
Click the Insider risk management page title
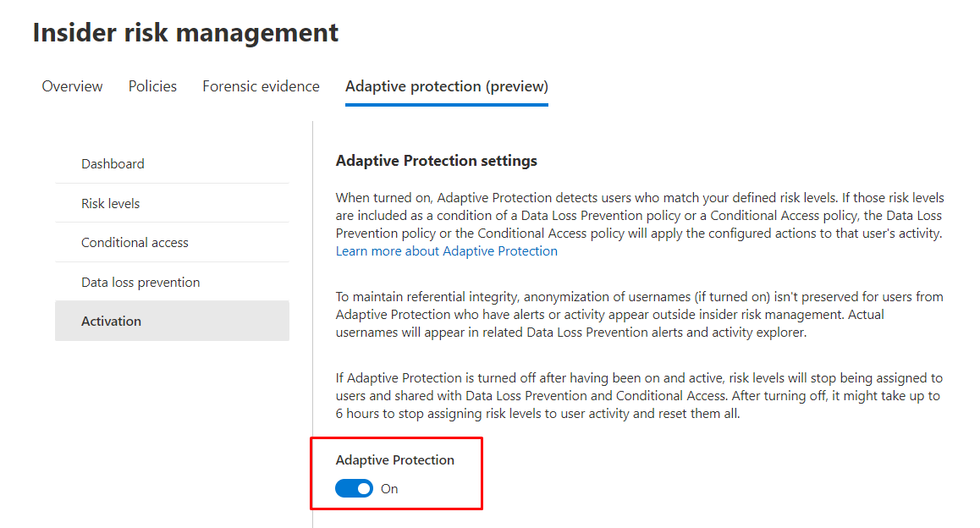185,33
